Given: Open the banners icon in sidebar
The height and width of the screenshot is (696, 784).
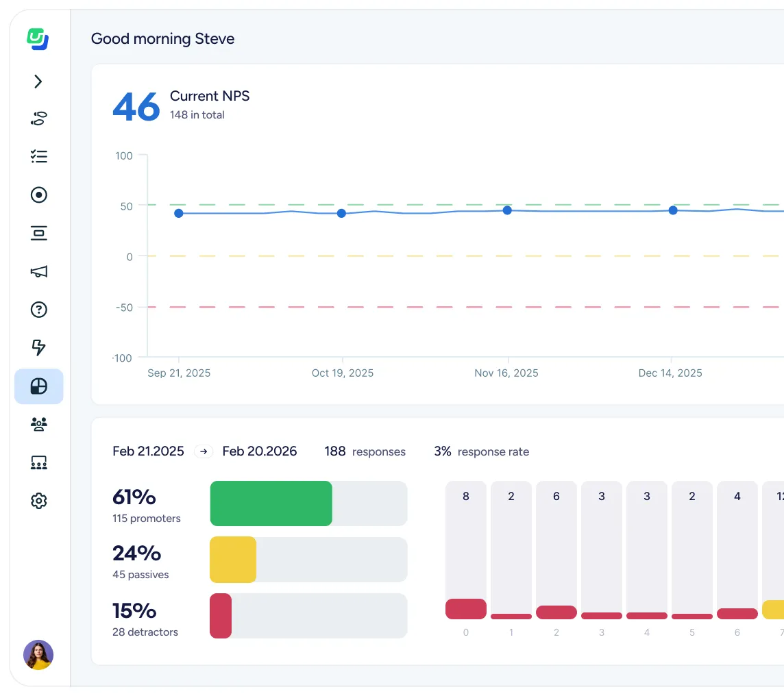Looking at the screenshot, I should click(38, 233).
